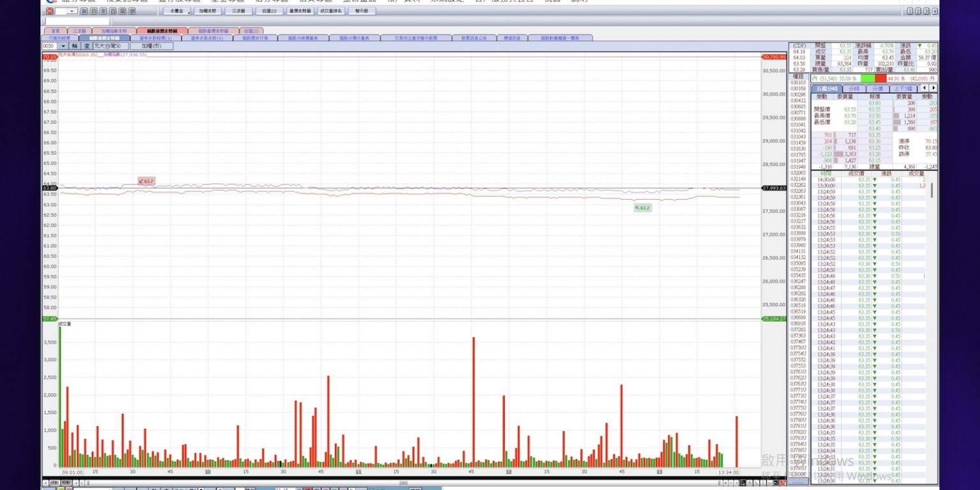This screenshot has width=980, height=490.
Task: Click the green-red inner/outer volume ratio bar
Action: (873, 78)
